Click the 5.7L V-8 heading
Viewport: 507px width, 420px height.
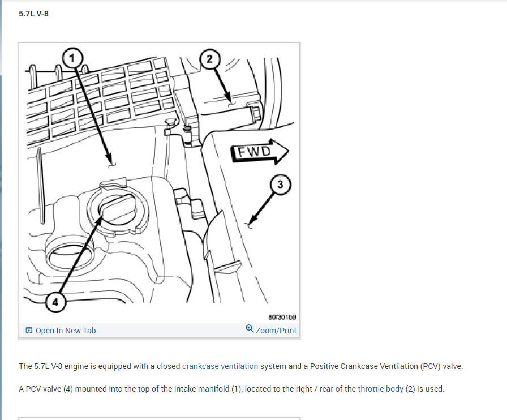(33, 14)
